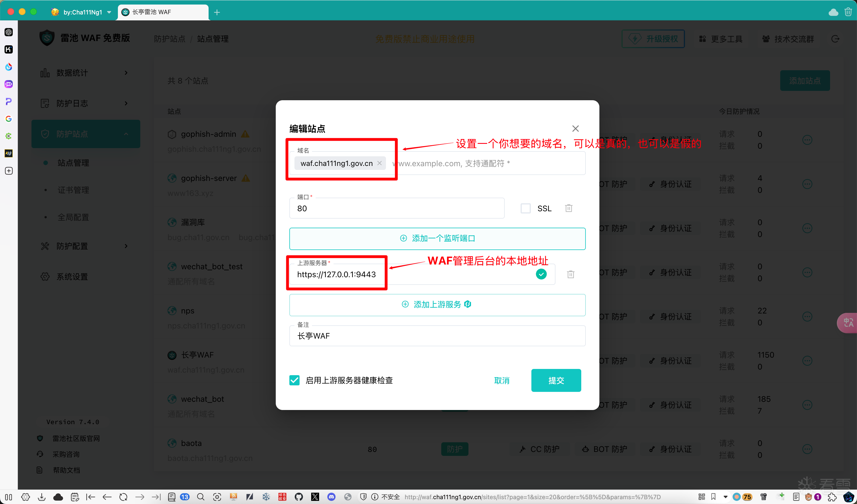Show the page QR code icon
This screenshot has height=504, width=857.
click(x=702, y=497)
